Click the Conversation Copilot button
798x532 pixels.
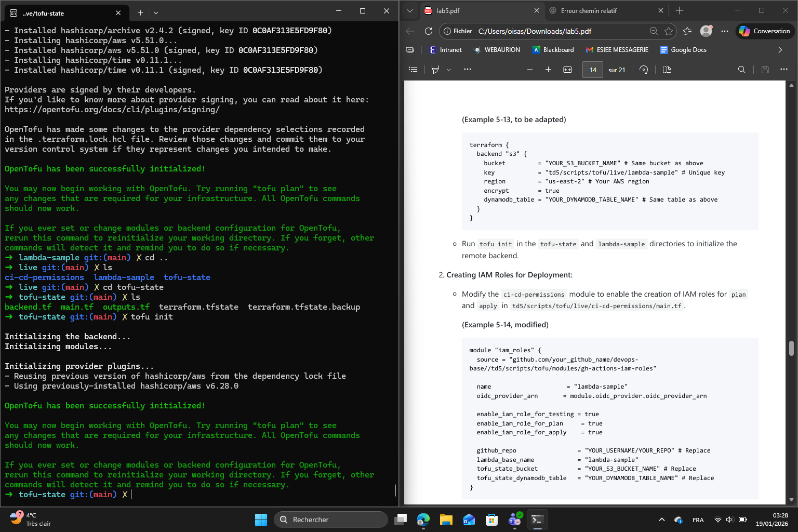point(765,31)
